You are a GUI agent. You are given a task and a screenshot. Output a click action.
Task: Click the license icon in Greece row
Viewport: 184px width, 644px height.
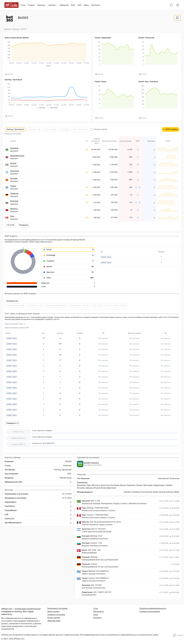(x=87, y=187)
